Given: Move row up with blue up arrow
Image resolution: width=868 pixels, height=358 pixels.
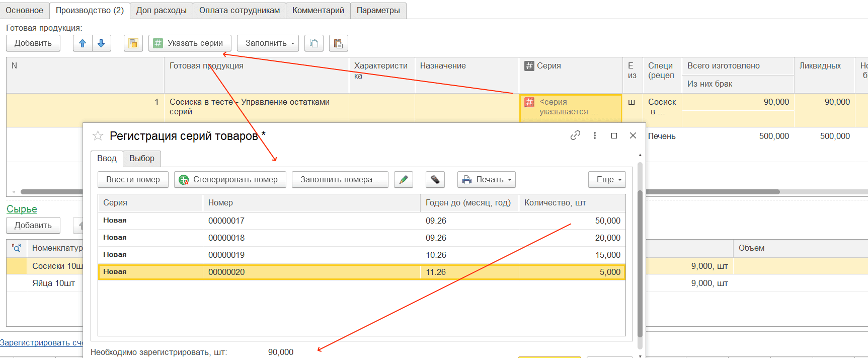Looking at the screenshot, I should (83, 43).
